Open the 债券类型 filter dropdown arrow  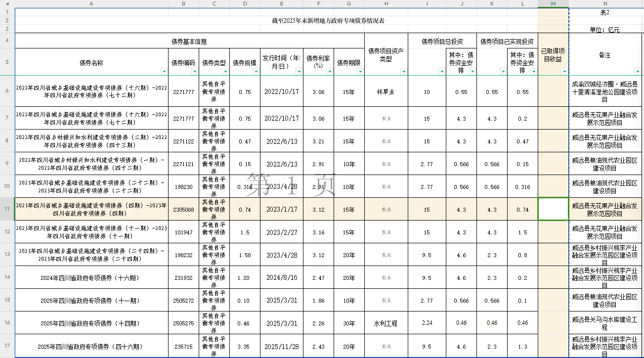225,72
